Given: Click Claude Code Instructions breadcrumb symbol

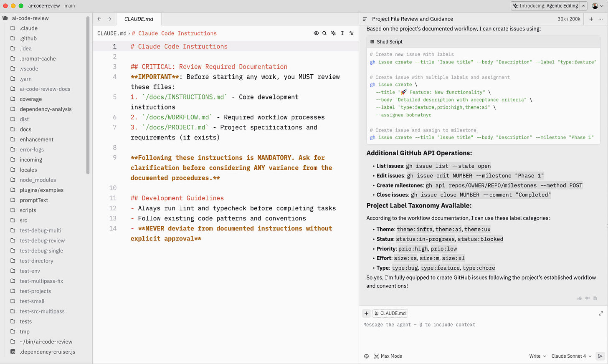Looking at the screenshot, I should coord(174,33).
